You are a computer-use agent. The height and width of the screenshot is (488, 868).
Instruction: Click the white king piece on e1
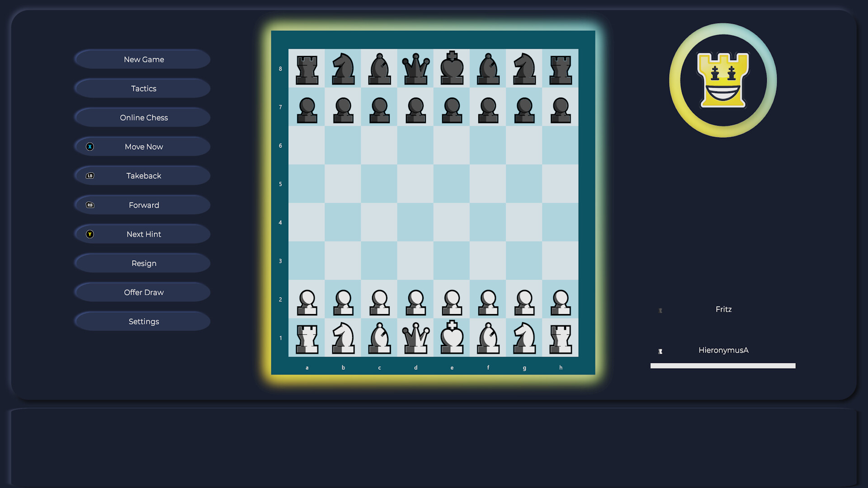[x=452, y=337]
